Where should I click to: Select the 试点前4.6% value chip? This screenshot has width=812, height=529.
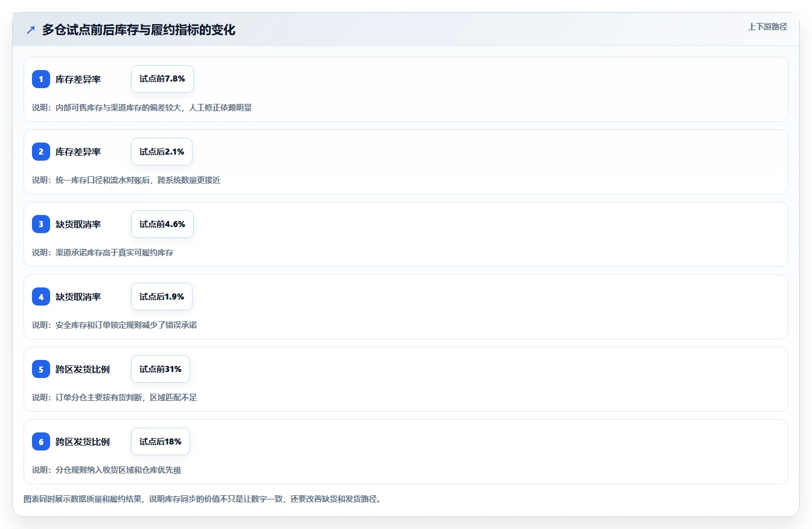click(162, 224)
